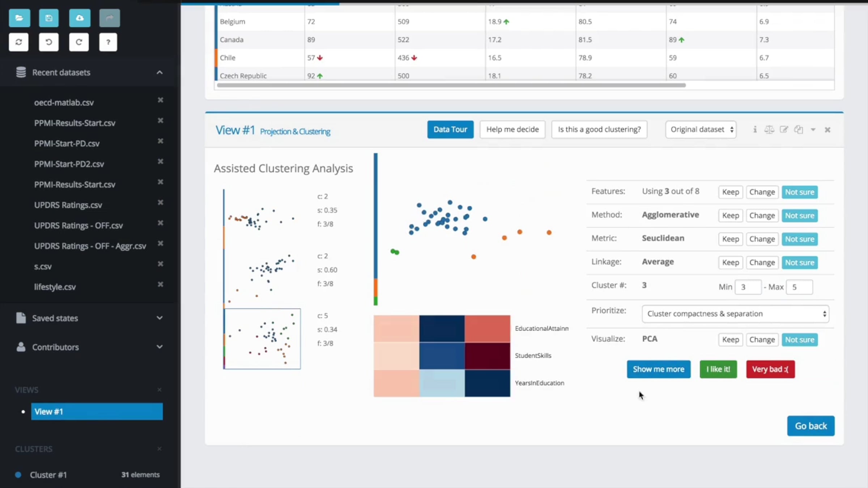Click the cloud download icon
Image resolution: width=868 pixels, height=488 pixels.
pyautogui.click(x=80, y=18)
